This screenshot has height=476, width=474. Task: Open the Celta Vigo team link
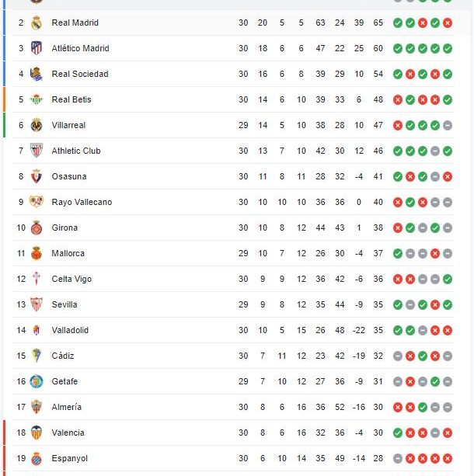71,279
